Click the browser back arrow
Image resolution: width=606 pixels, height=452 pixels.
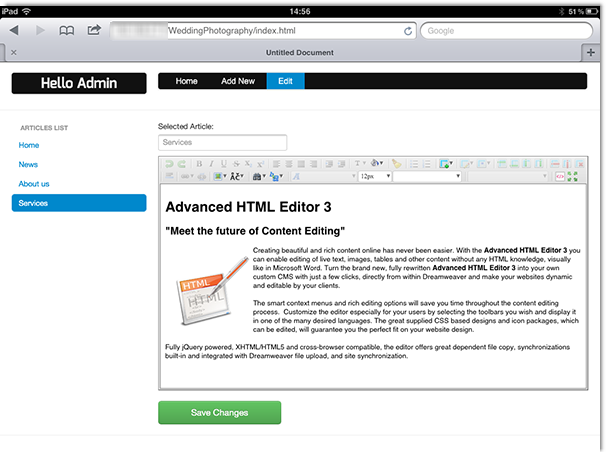click(14, 30)
